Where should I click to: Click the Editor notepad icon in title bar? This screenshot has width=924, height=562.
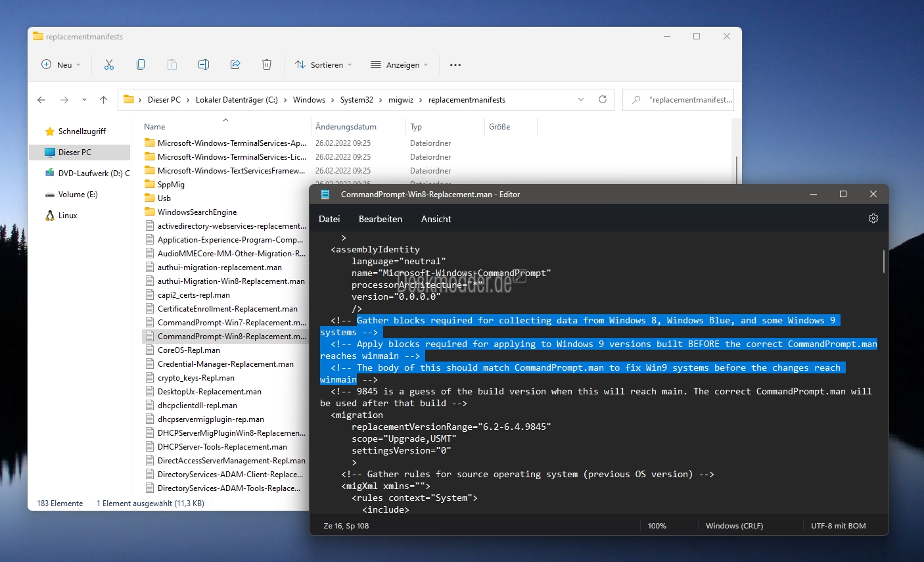[325, 195]
